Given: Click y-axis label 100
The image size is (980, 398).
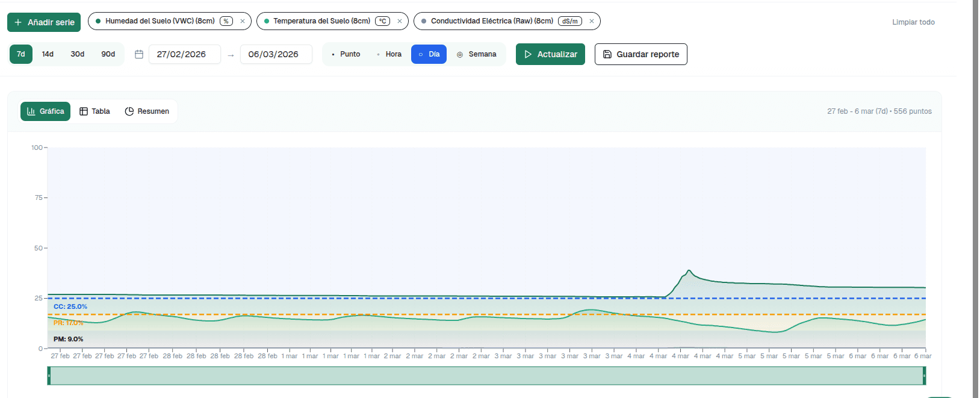Looking at the screenshot, I should (37, 148).
